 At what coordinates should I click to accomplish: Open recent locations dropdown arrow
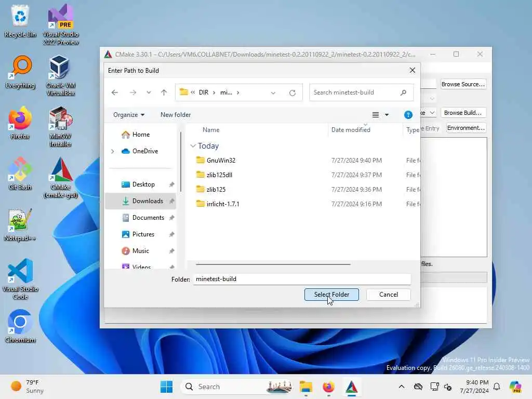click(x=149, y=92)
